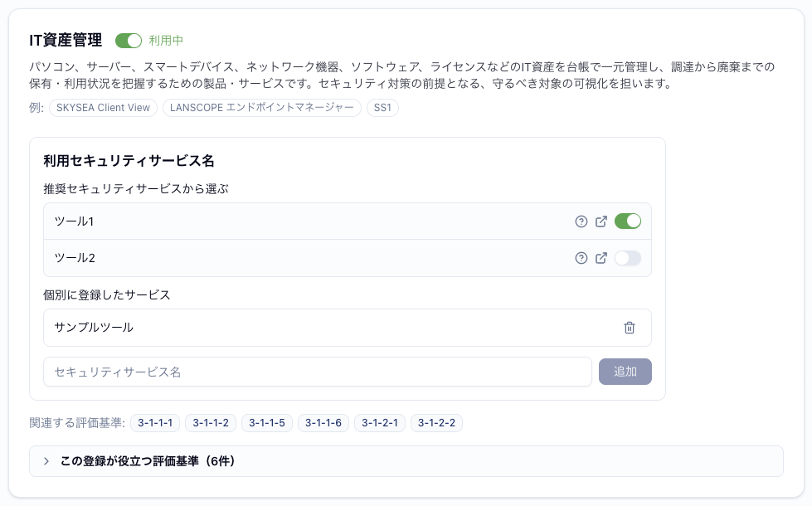Enable the ツール2 toggle
The image size is (812, 506).
[x=628, y=258]
